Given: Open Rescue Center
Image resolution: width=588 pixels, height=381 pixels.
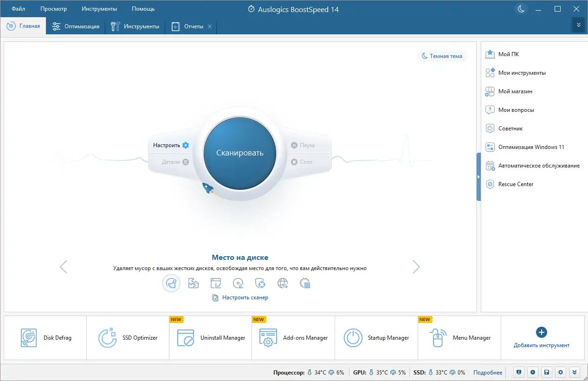Looking at the screenshot, I should pyautogui.click(x=509, y=184).
